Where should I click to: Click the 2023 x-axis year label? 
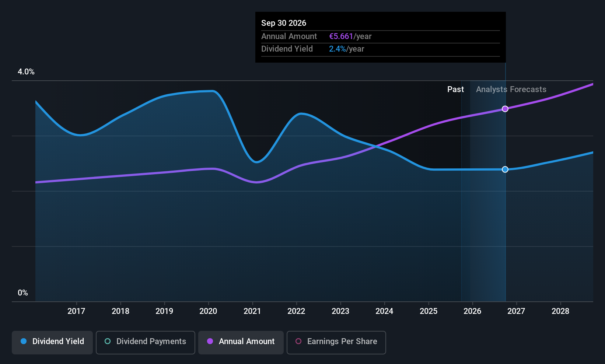click(x=340, y=311)
